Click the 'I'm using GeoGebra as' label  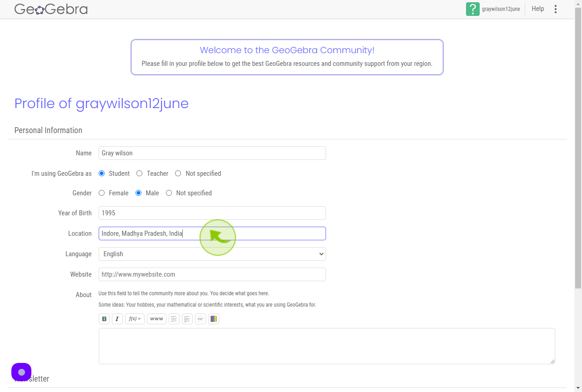coord(61,174)
